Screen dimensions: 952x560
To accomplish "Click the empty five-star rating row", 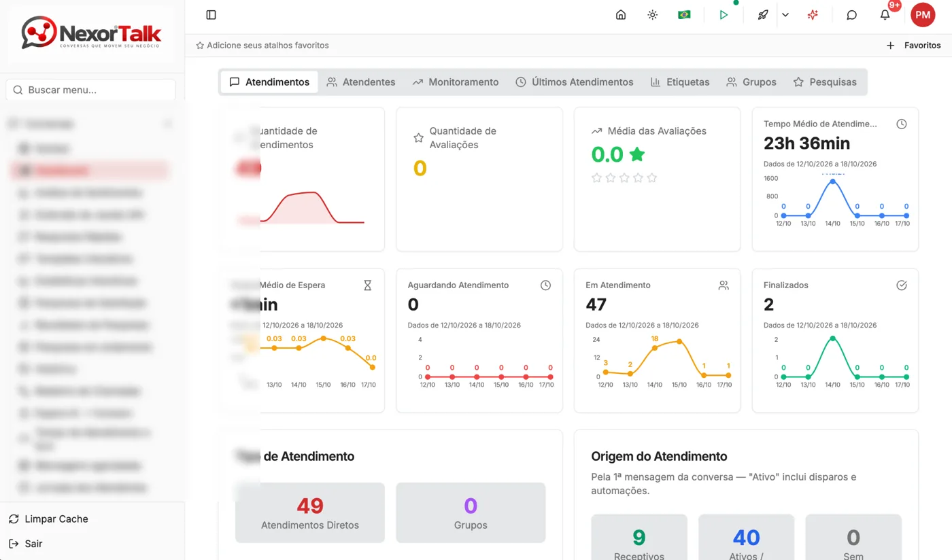I will pyautogui.click(x=624, y=178).
